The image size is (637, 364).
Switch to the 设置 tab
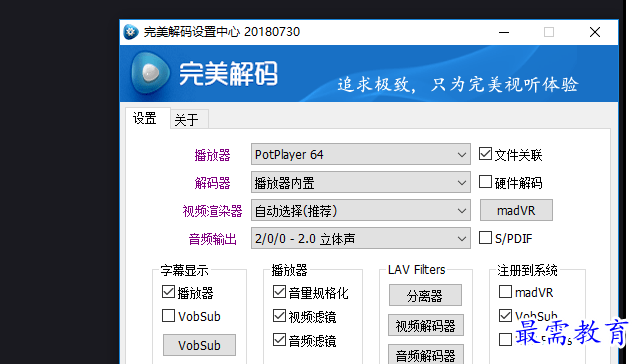[145, 119]
